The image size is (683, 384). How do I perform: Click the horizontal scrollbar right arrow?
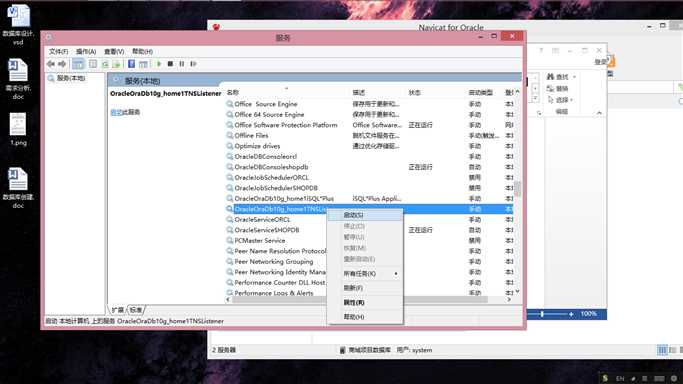click(508, 299)
